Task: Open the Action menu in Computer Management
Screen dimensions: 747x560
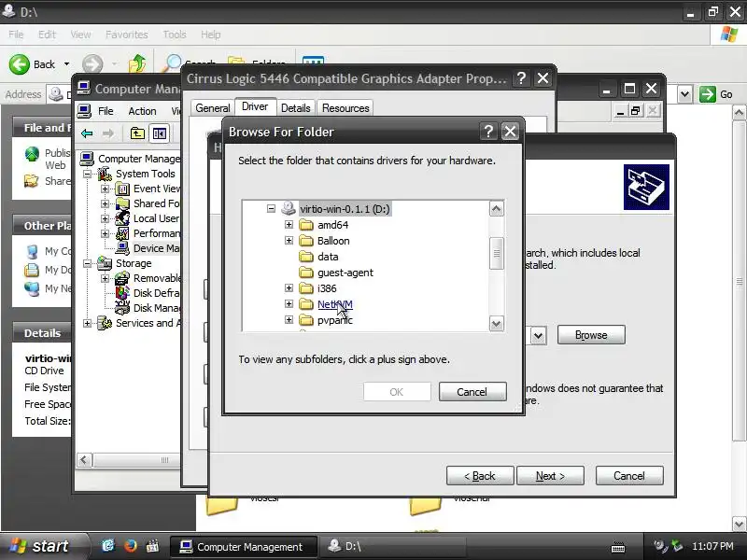Action: [x=142, y=111]
